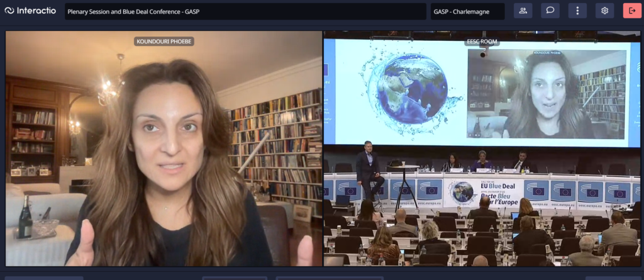Image resolution: width=644 pixels, height=280 pixels.
Task: Select the Plenary Session event title field
Action: click(x=245, y=11)
